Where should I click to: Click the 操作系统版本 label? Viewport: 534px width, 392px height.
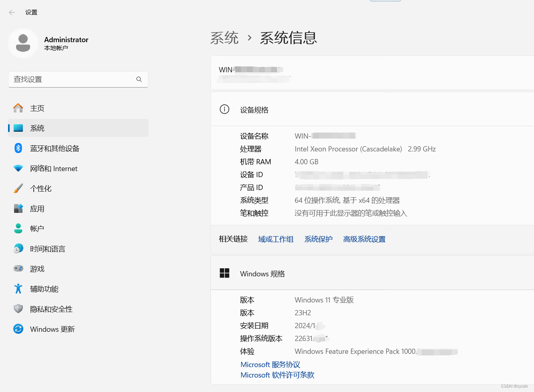261,339
